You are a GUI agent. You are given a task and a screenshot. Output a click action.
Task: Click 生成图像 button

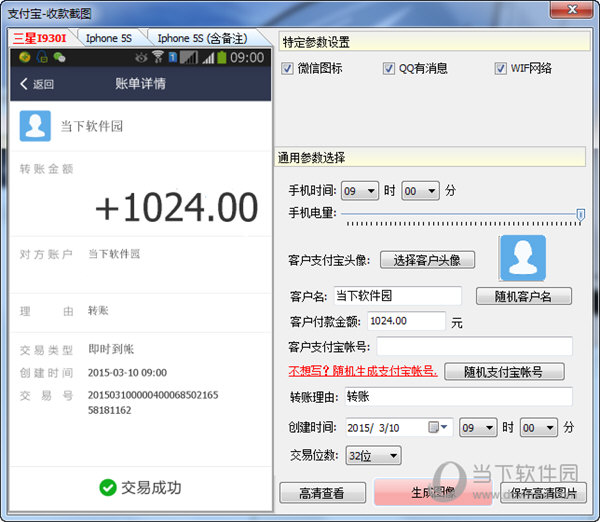pos(433,492)
